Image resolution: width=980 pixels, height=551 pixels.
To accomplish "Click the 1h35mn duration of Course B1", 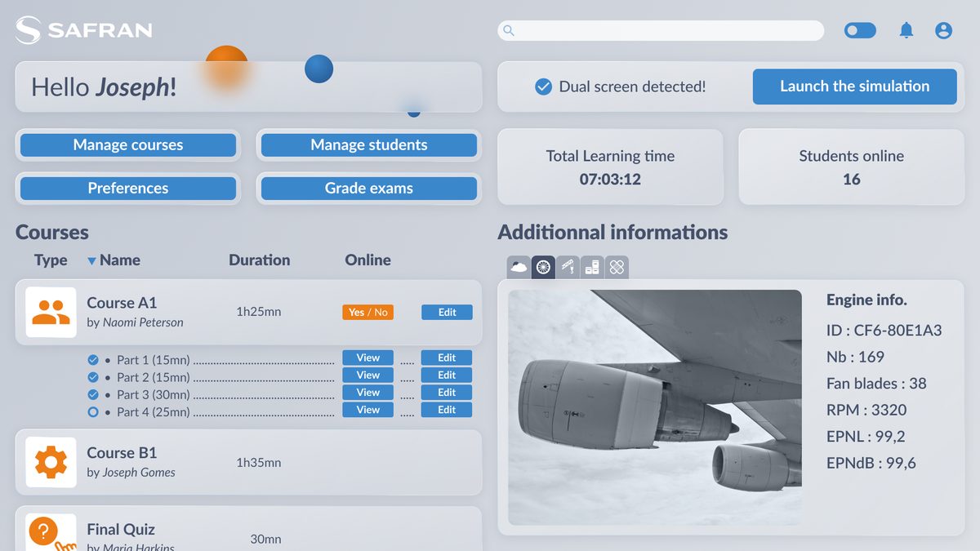I will click(x=259, y=463).
